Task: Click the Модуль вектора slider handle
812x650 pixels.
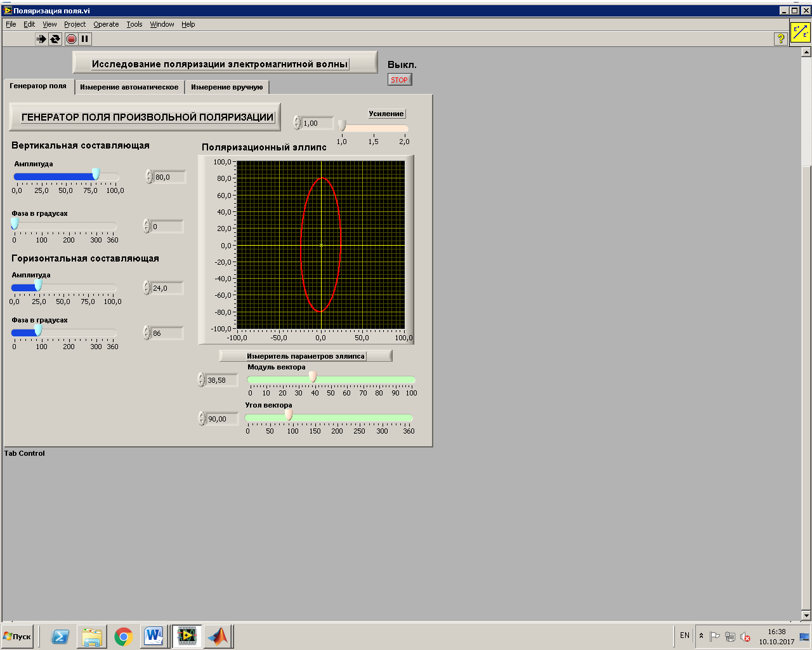Action: click(313, 377)
